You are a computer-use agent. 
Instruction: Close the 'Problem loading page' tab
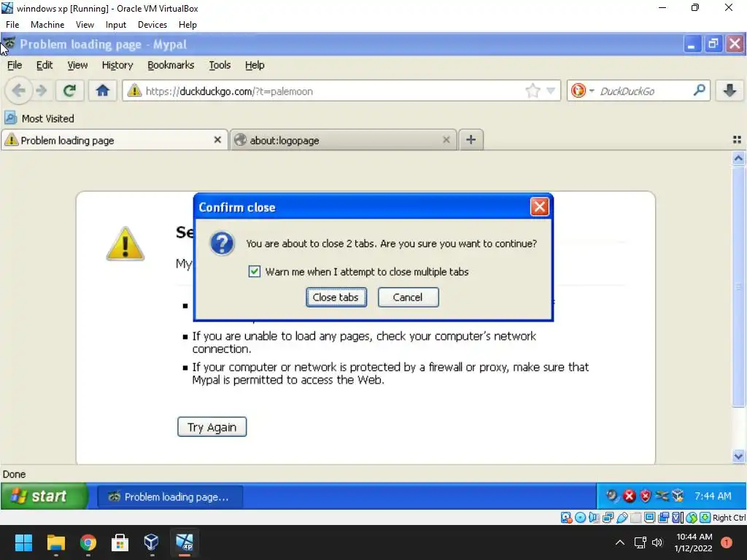coord(217,140)
